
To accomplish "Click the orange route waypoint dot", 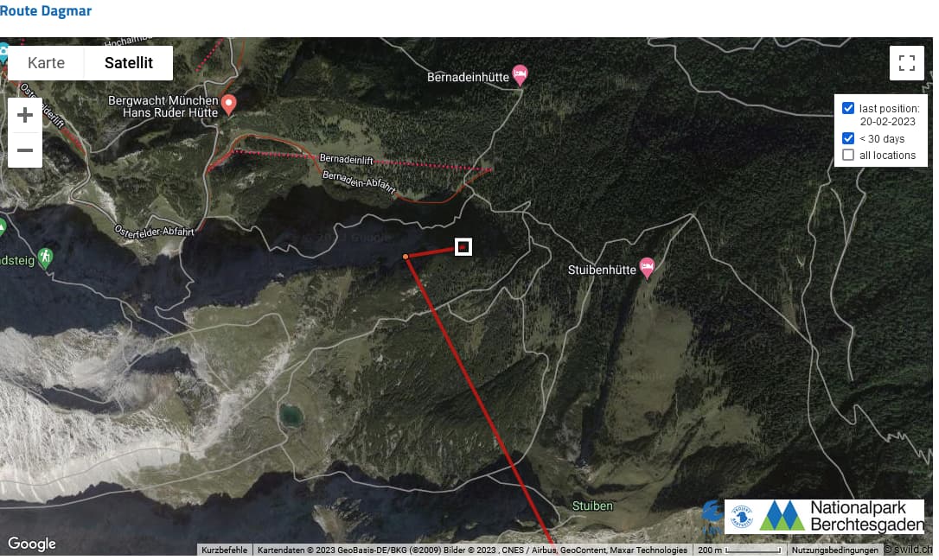I will (x=406, y=257).
